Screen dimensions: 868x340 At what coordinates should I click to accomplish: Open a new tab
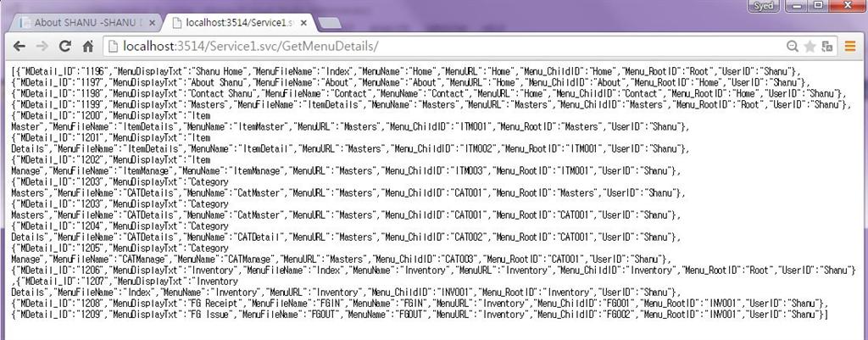[330, 23]
